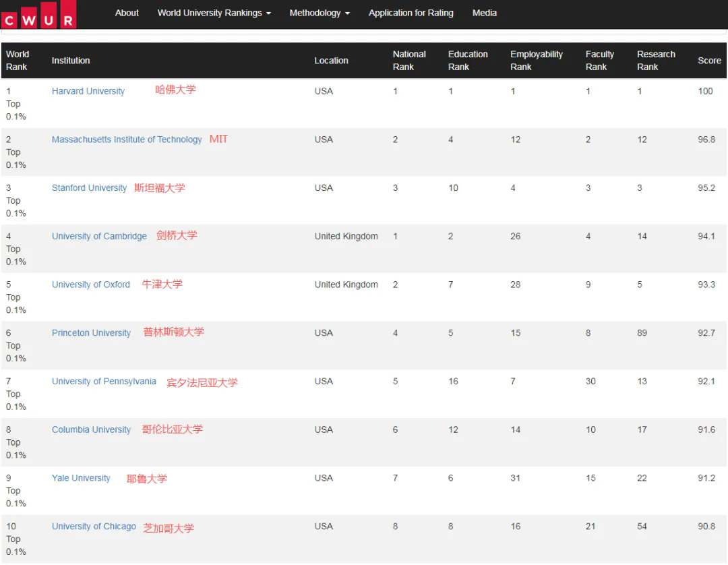Click Princeton's research rank 89
The image size is (728, 565).
pos(642,333)
